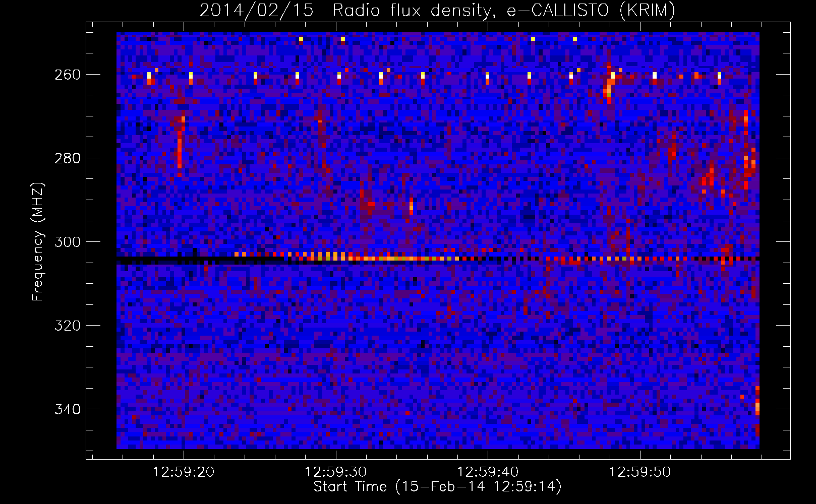Screen dimensions: 816x504
Task: Click time tick label 12:59:30
Action: 336,472
